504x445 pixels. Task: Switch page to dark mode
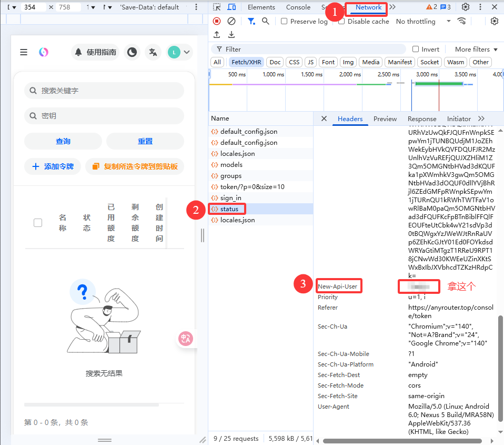coord(132,52)
